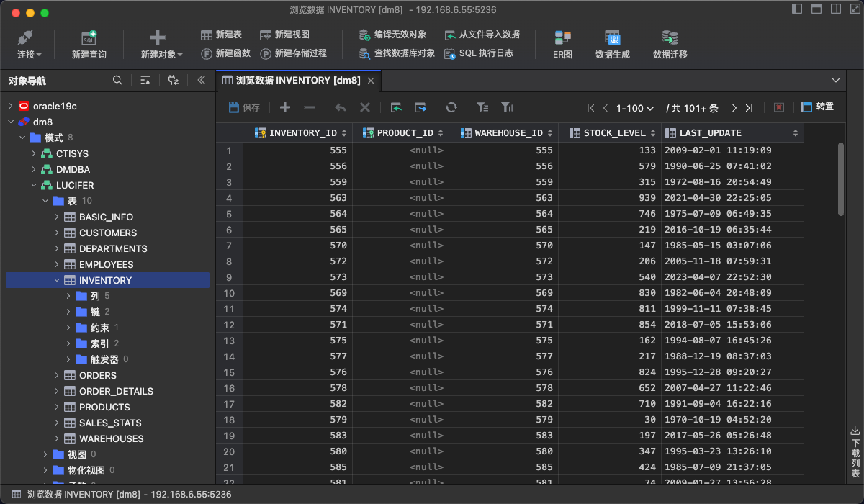
Task: Expand the CTISYS schema
Action: pyautogui.click(x=33, y=153)
